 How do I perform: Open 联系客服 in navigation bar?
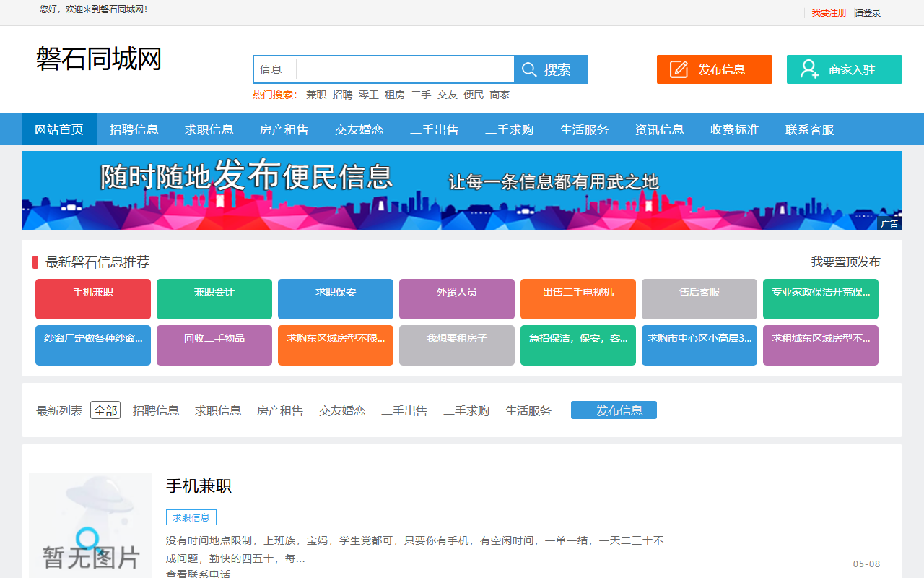point(810,129)
